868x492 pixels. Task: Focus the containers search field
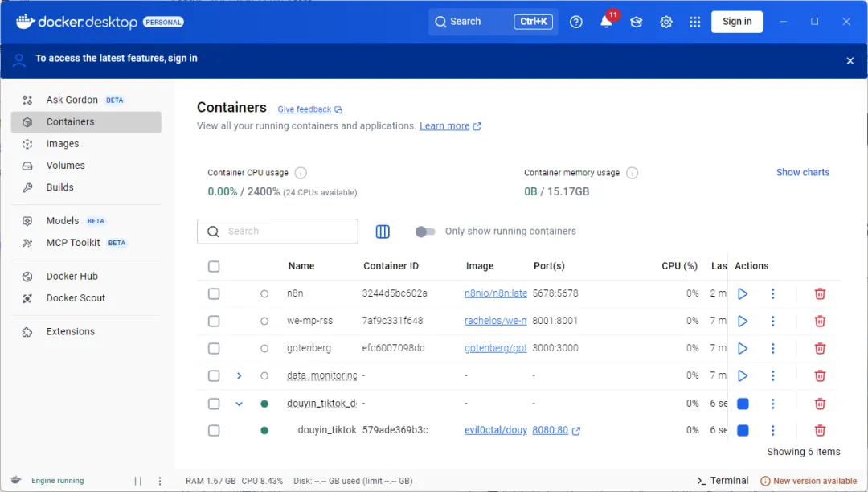(277, 232)
